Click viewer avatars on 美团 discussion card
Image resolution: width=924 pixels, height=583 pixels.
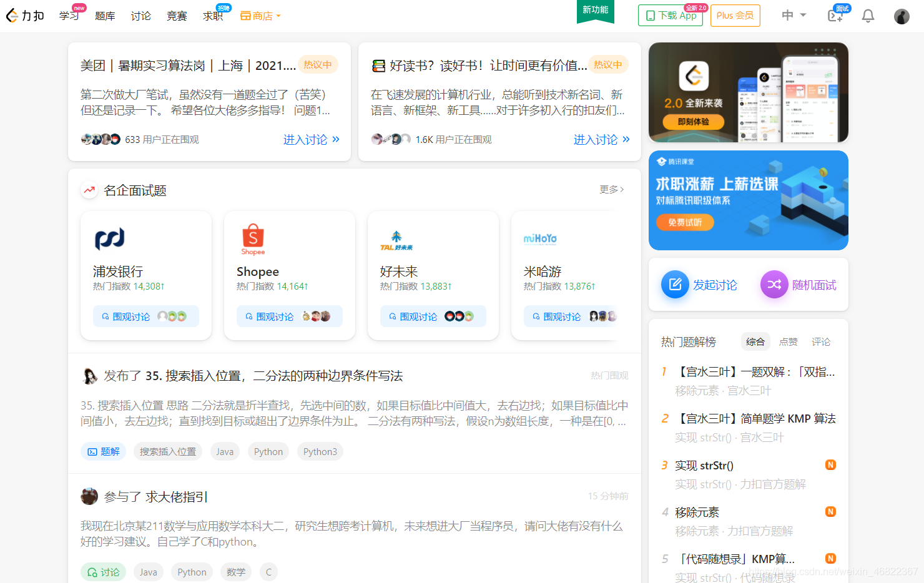point(101,139)
